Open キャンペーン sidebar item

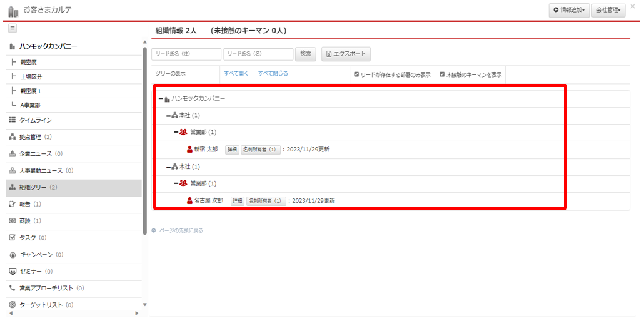36,255
